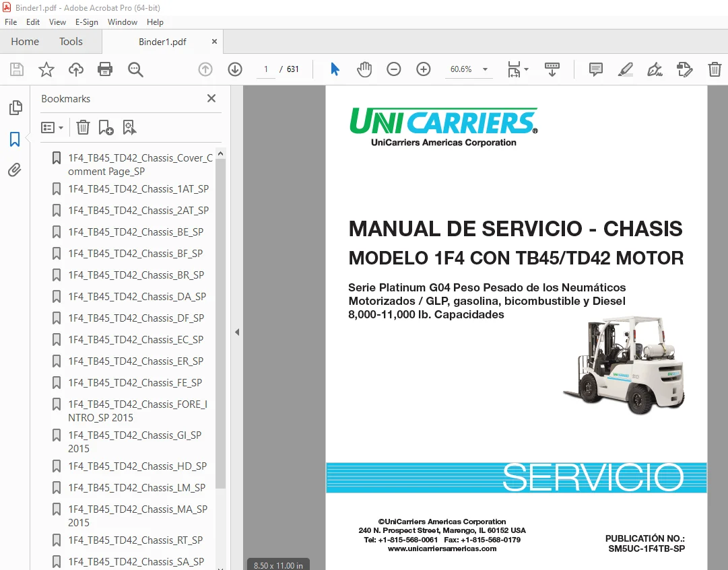
Task: Open bookmark 1F4_TB45_TD42_Chassis_DA_SP
Action: (x=137, y=296)
